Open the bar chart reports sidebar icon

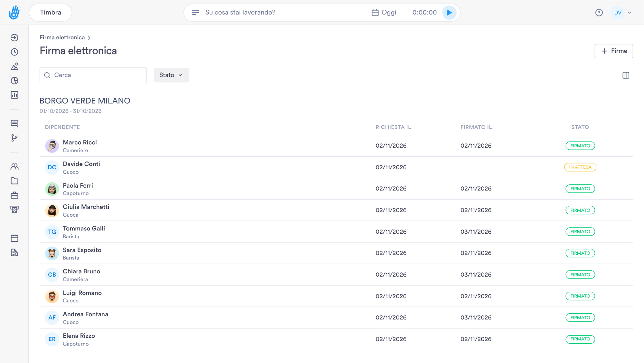[14, 95]
